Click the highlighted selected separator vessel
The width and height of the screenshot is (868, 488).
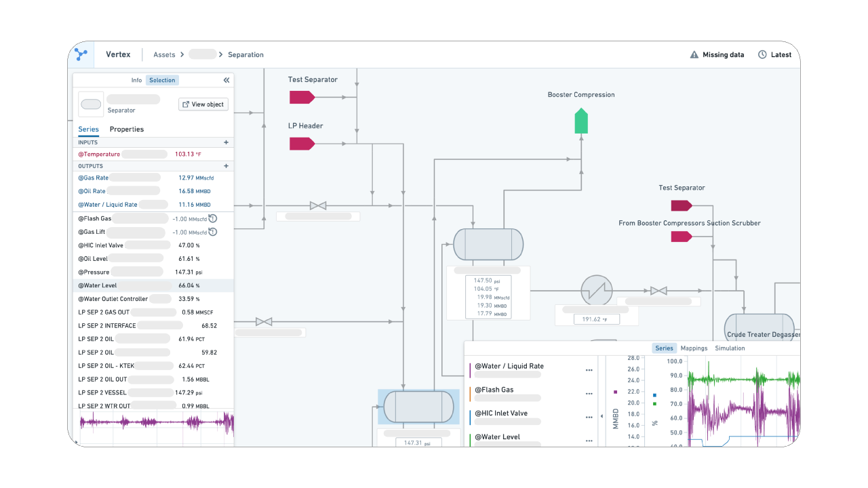(x=418, y=407)
